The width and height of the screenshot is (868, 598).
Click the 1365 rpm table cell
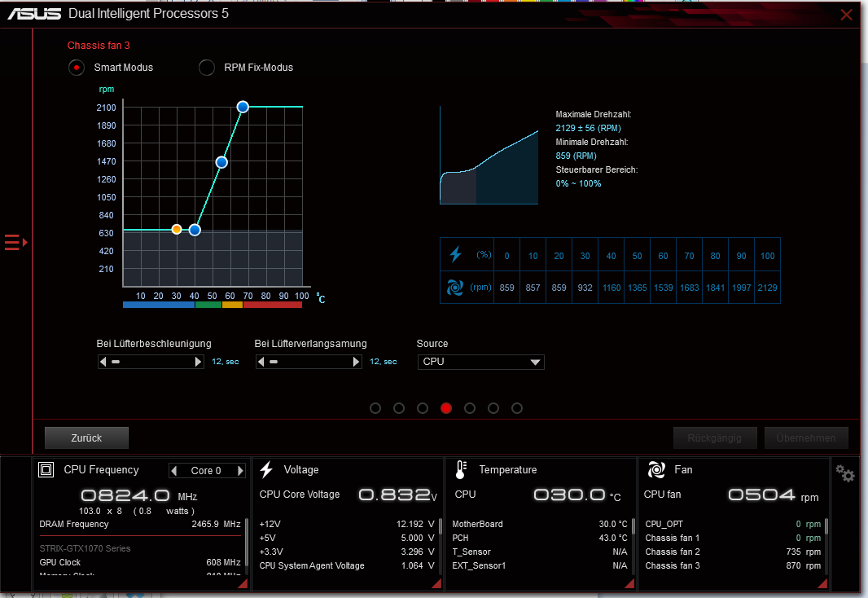(638, 288)
